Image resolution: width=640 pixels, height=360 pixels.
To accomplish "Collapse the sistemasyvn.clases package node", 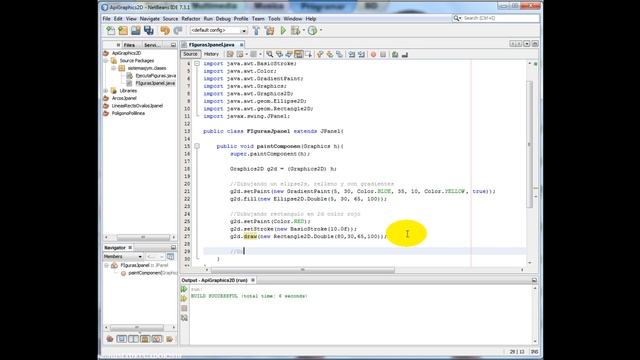I will pyautogui.click(x=114, y=68).
